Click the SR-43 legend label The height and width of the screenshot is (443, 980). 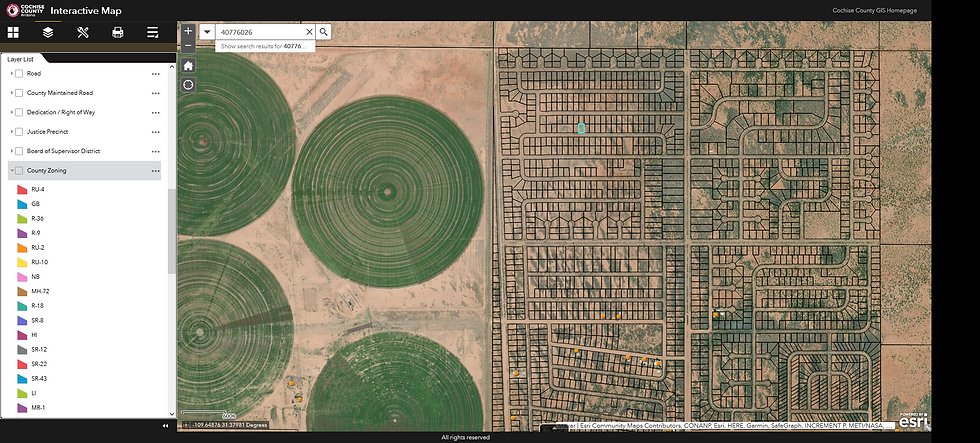[39, 379]
